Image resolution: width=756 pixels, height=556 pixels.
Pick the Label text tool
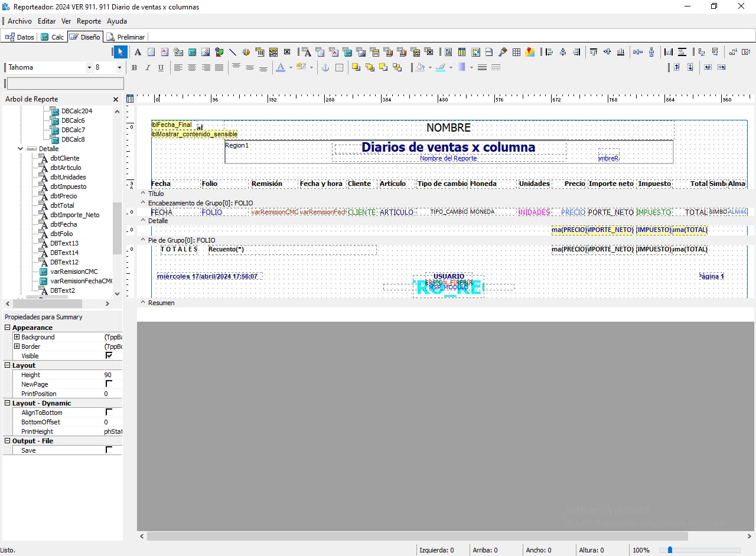tap(138, 52)
